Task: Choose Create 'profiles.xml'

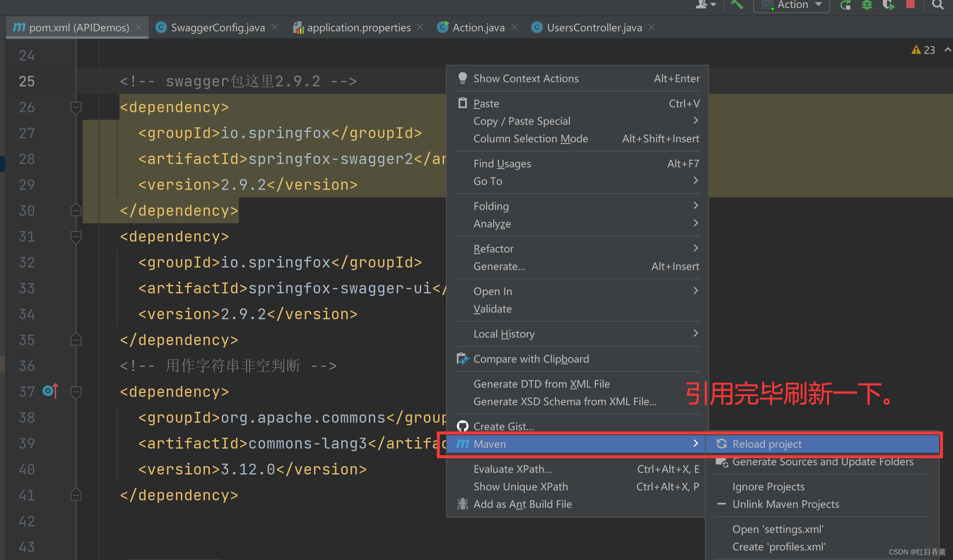Action: (779, 546)
